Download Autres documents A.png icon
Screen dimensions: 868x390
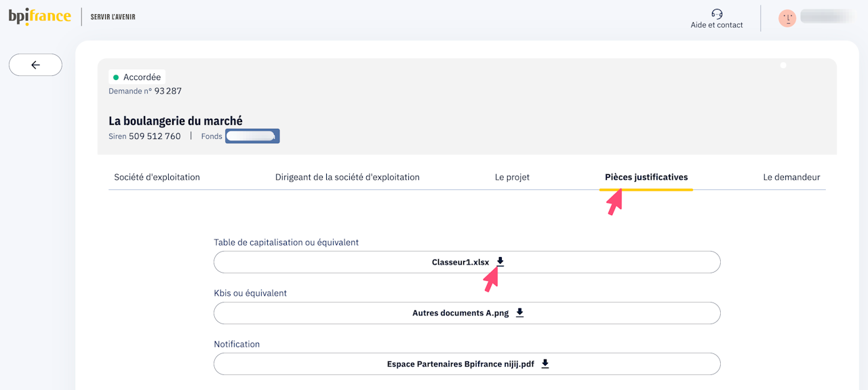520,313
